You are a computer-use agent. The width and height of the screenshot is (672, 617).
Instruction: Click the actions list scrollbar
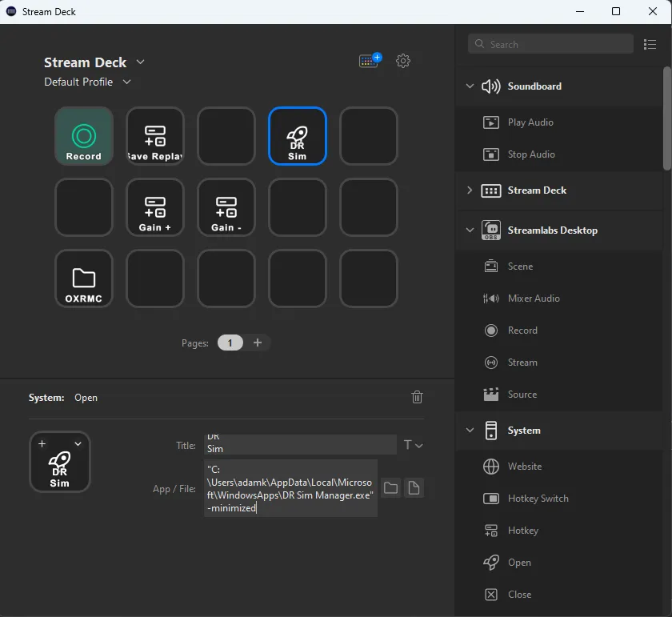click(667, 118)
